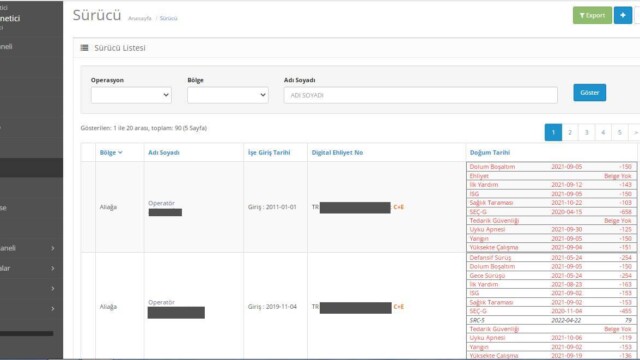Go to pagination page 2

570,132
